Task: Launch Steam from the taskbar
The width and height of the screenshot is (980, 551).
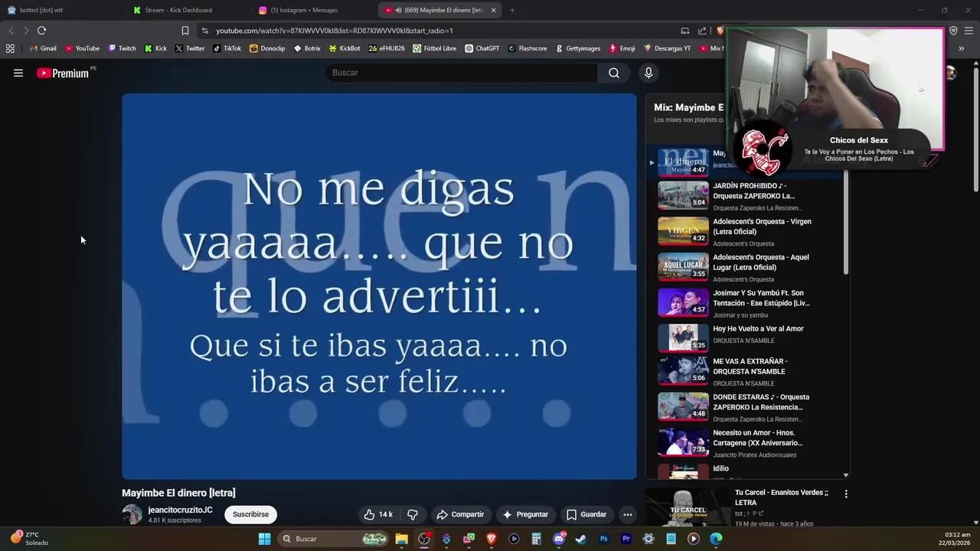Action: coord(581,539)
